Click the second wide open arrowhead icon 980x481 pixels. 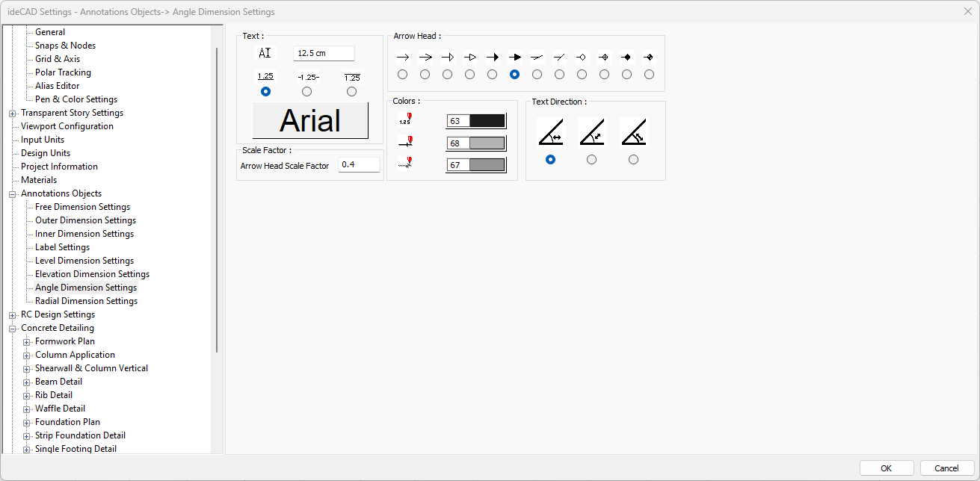(425, 57)
